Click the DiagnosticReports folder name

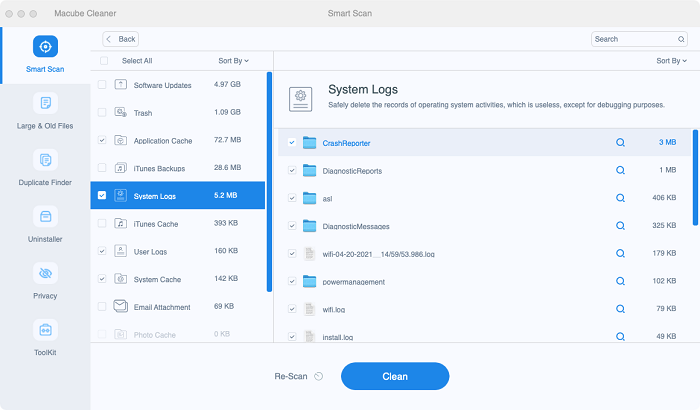pos(352,171)
